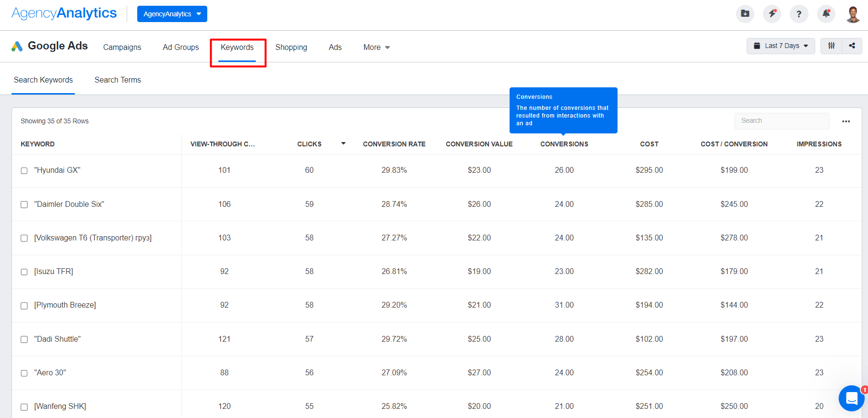Tick the "Dadi Shuttle" keyword checkbox
The image size is (868, 418).
click(24, 340)
